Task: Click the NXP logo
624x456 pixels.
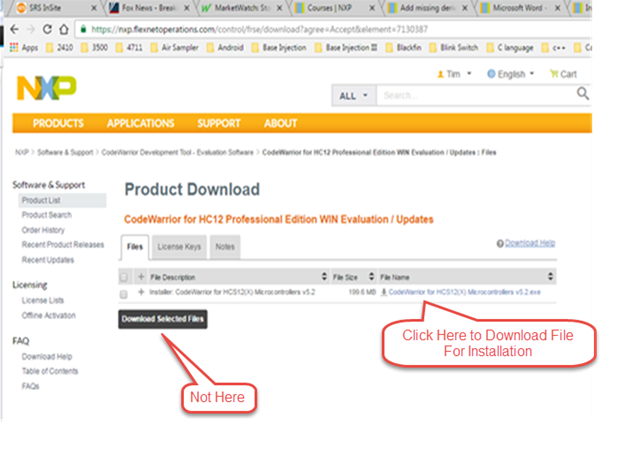Action: 47,88
